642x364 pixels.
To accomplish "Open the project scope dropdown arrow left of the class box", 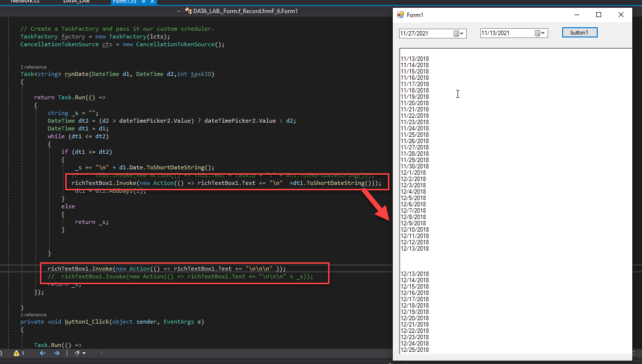I will click(179, 11).
